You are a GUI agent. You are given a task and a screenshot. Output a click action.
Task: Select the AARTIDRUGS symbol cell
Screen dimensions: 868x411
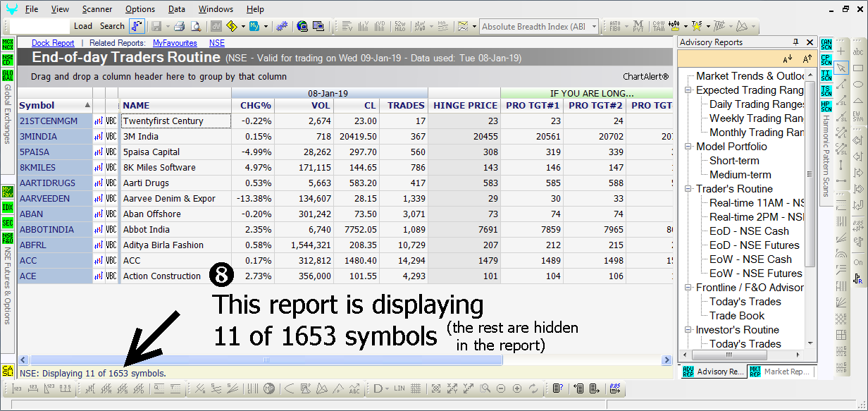click(x=55, y=183)
